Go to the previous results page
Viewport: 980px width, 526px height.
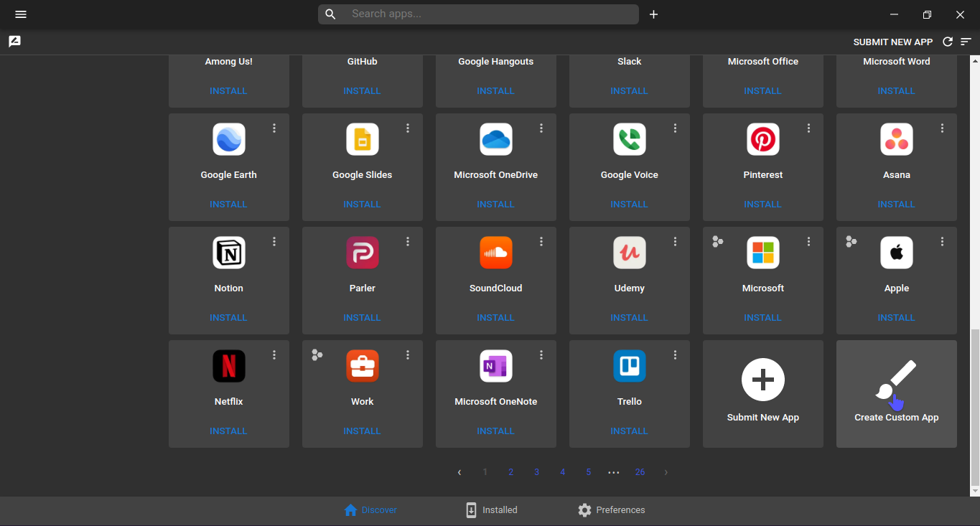pyautogui.click(x=459, y=472)
